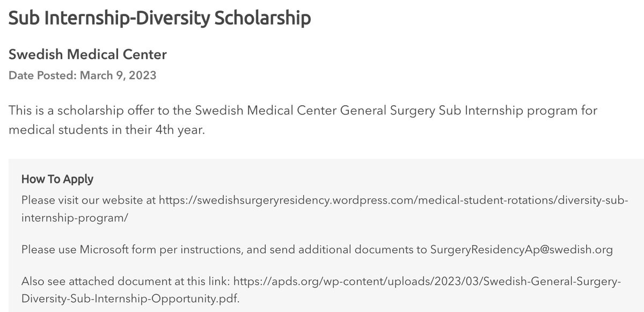Click the Date Posted label

coord(42,75)
